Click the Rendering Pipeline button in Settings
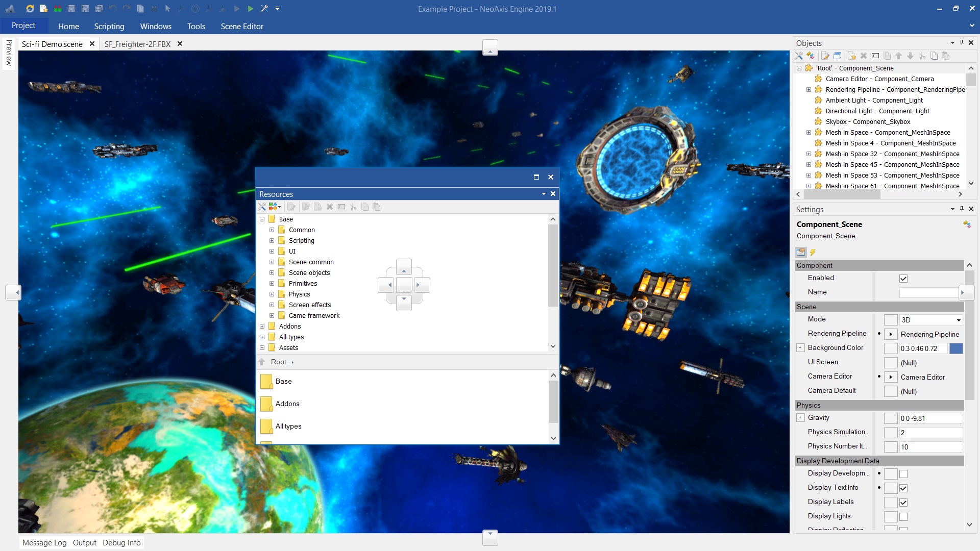Screen dimensions: 980x551 coord(891,334)
